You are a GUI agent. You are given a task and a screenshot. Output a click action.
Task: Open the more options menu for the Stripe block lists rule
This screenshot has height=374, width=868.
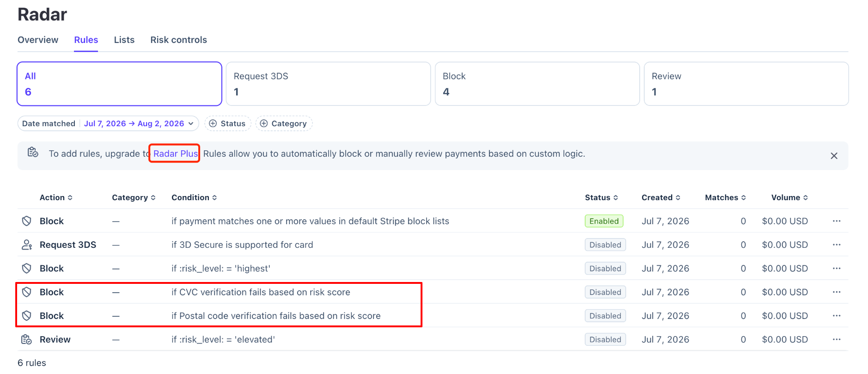point(837,221)
